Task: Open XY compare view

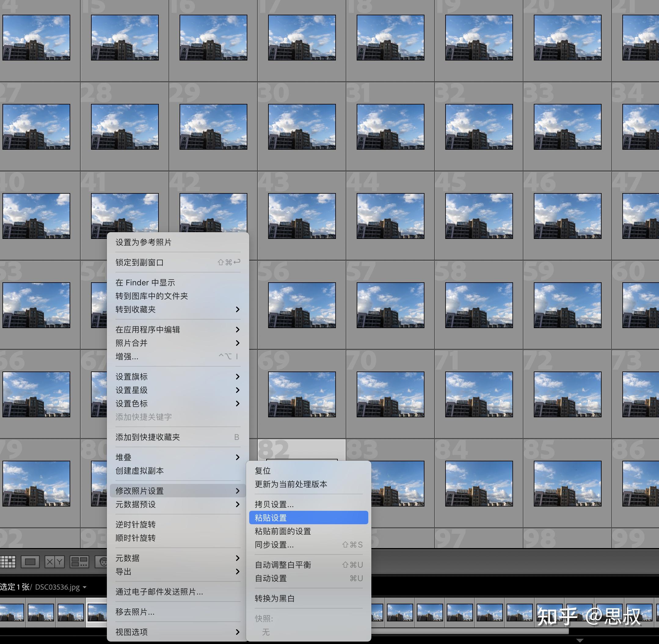Action: point(54,562)
